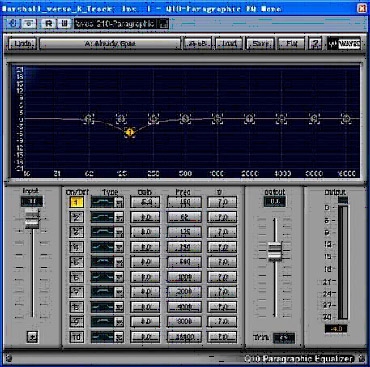370x367 pixels.
Task: Click the Read automation R button
Action: pos(49,24)
